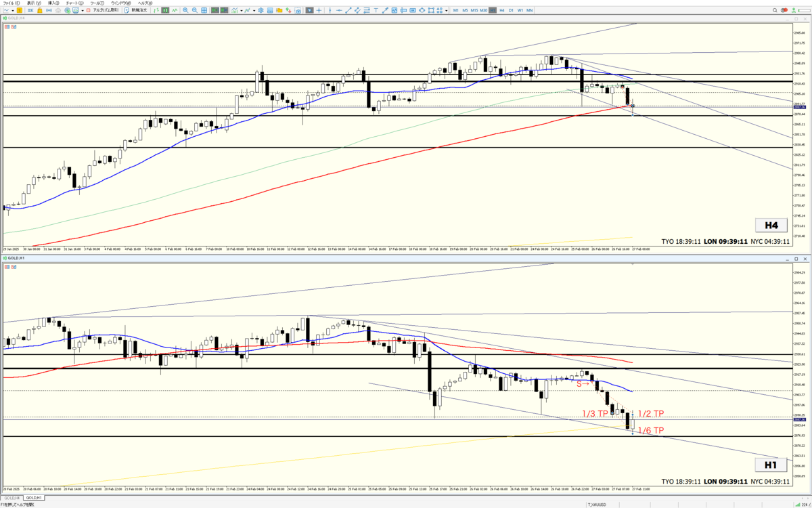The image size is (812, 508).
Task: Click the tile windows grid icon
Action: tap(204, 10)
